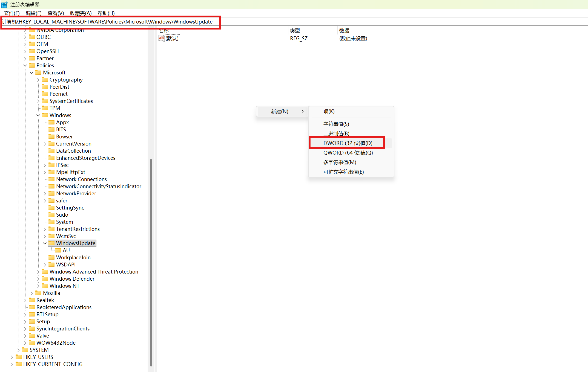Click the Windows Defender folder icon
This screenshot has height=372, width=588.
[45, 279]
